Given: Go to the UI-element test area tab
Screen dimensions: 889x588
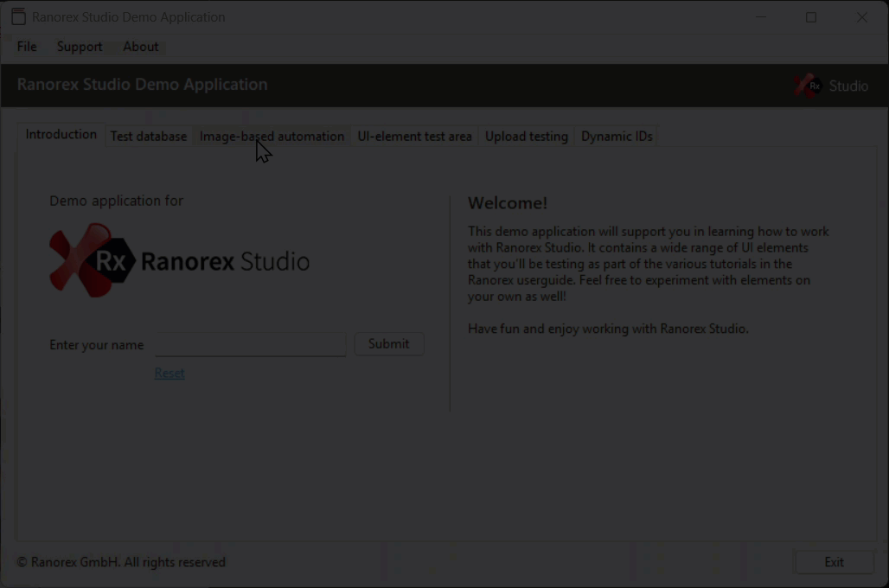Looking at the screenshot, I should coord(414,136).
